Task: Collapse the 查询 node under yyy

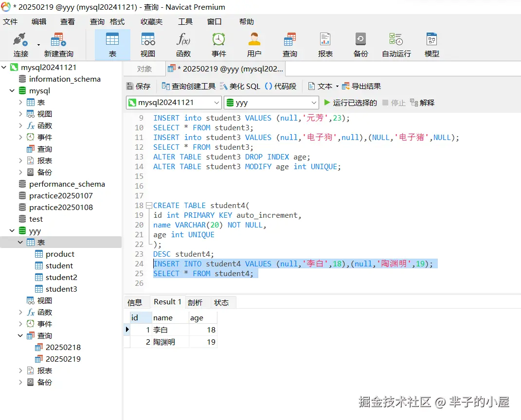Action: 20,335
